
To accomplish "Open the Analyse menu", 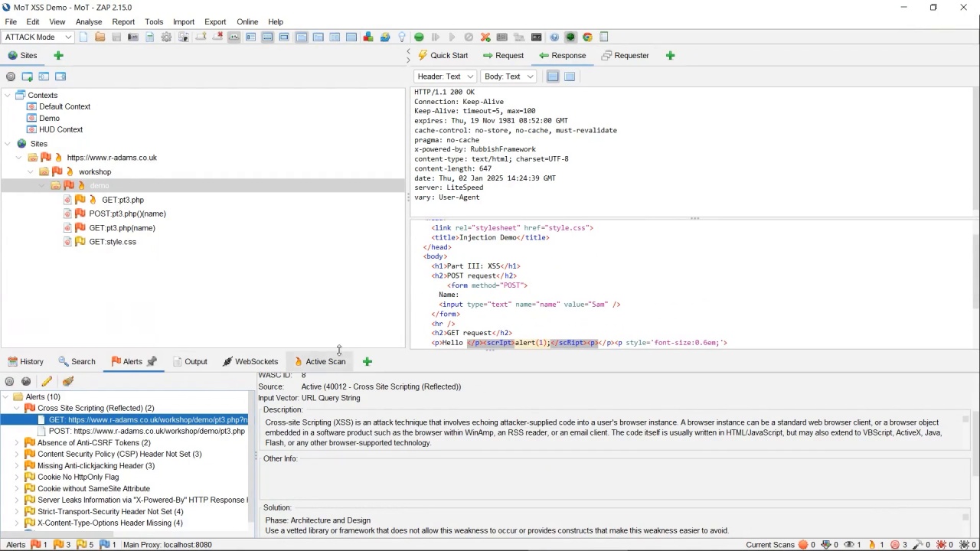I will pos(89,21).
